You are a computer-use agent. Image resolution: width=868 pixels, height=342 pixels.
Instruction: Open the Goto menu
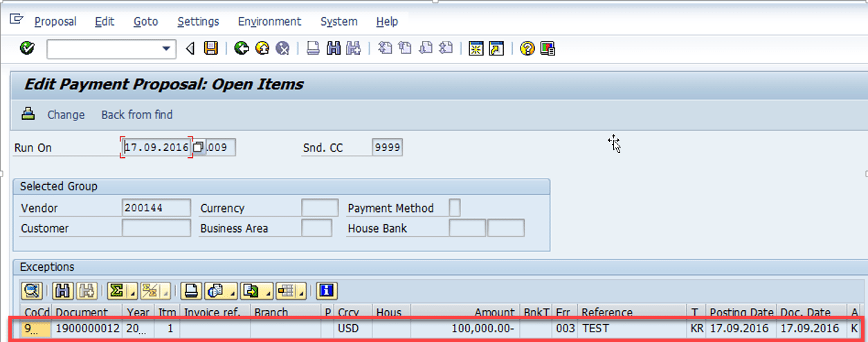146,21
